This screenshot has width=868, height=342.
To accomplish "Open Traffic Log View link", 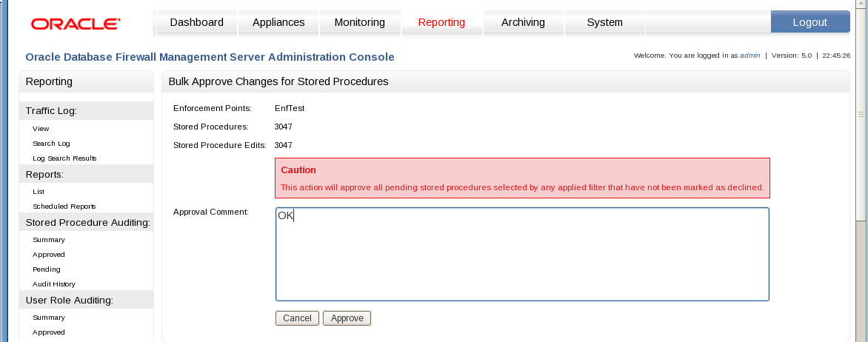I will pyautogui.click(x=41, y=129).
